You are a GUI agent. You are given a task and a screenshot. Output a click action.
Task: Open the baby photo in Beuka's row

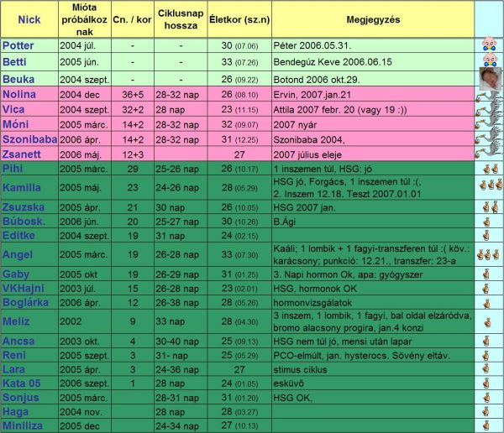click(487, 78)
